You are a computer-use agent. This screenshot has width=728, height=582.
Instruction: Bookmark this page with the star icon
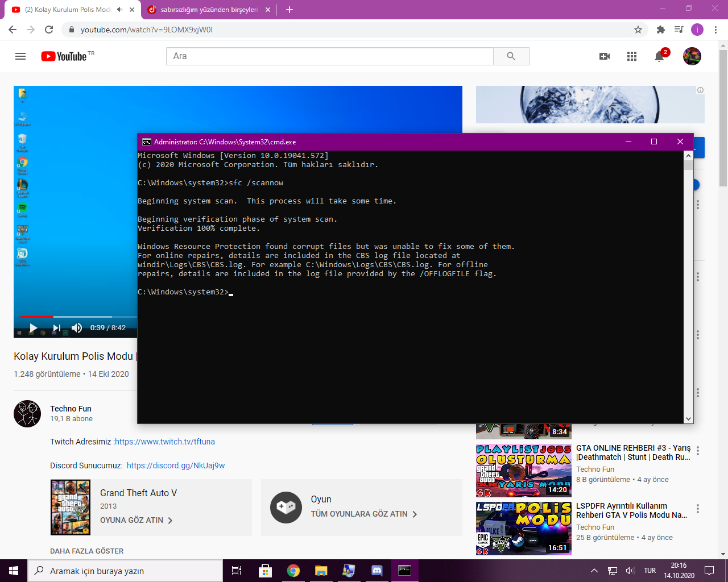tap(638, 30)
